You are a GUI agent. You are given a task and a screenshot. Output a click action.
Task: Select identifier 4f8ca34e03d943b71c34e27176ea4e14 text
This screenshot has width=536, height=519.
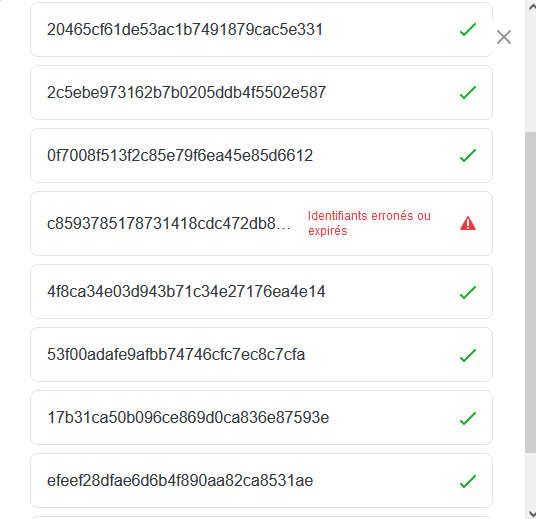coord(186,292)
